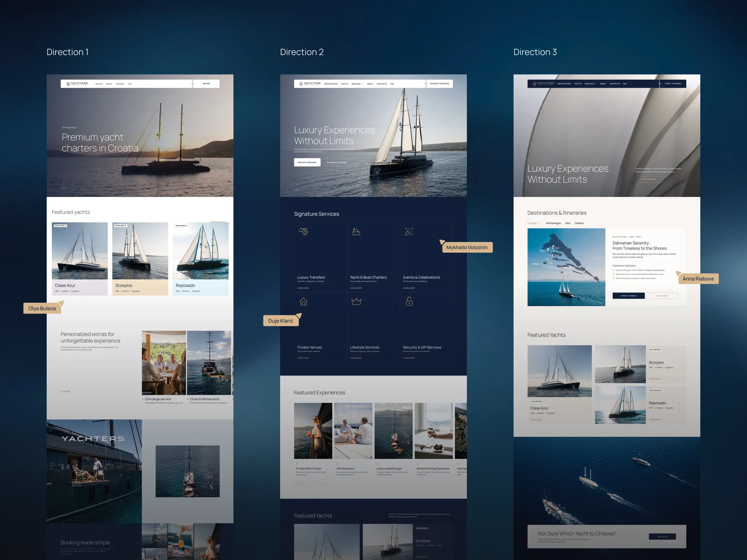Click Learn More under Clase Azul in Direction 3

point(536,420)
